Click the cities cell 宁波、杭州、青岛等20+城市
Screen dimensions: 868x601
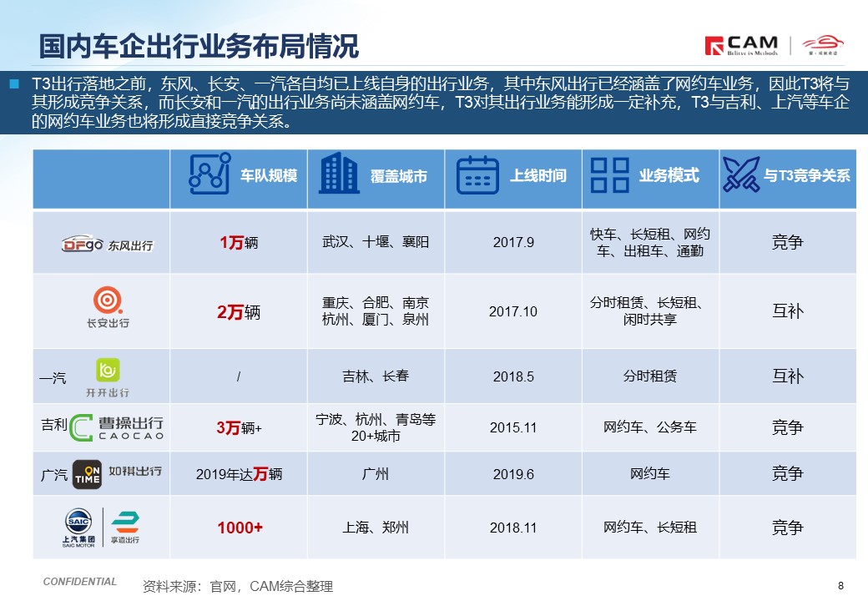(376, 427)
